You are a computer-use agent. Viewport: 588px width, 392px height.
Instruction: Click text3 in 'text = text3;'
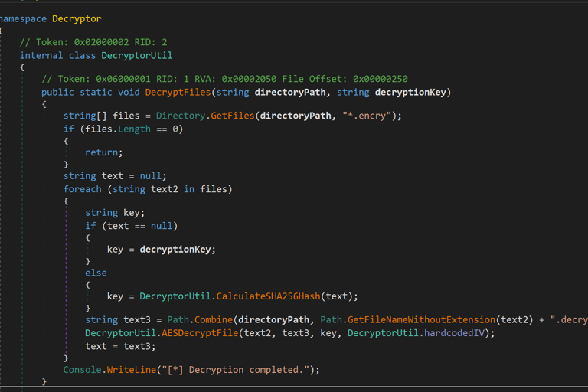point(137,346)
